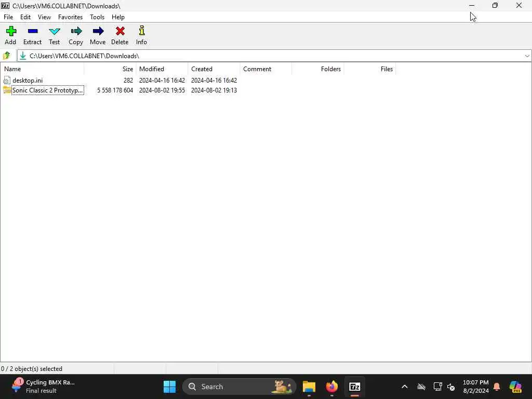
Task: Click the Add toolbar icon
Action: pos(11,31)
